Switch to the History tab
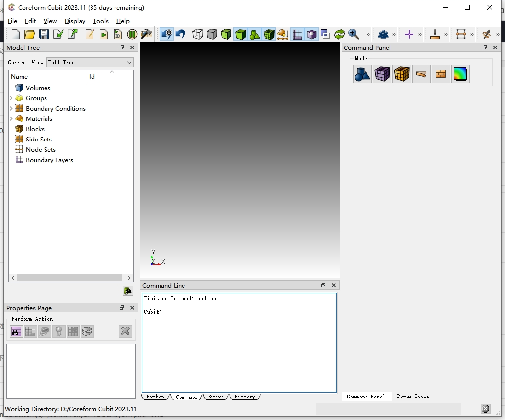Viewport: 505px width, 420px height. [x=245, y=397]
